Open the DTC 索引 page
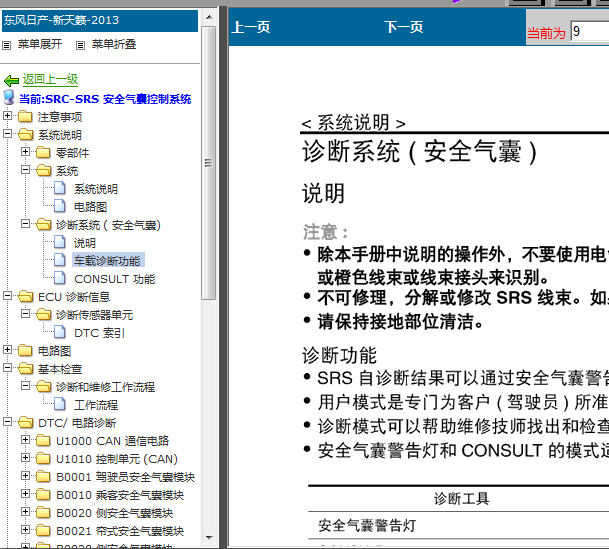 pyautogui.click(x=99, y=333)
